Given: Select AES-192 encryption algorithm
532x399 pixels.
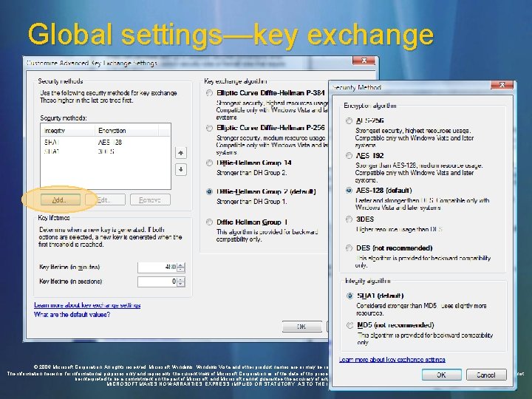Looking at the screenshot, I should tap(349, 156).
